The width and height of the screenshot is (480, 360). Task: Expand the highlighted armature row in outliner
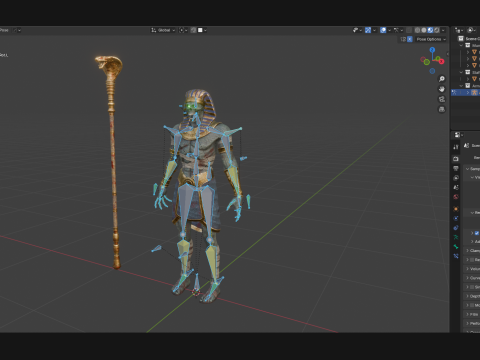pyautogui.click(x=468, y=92)
